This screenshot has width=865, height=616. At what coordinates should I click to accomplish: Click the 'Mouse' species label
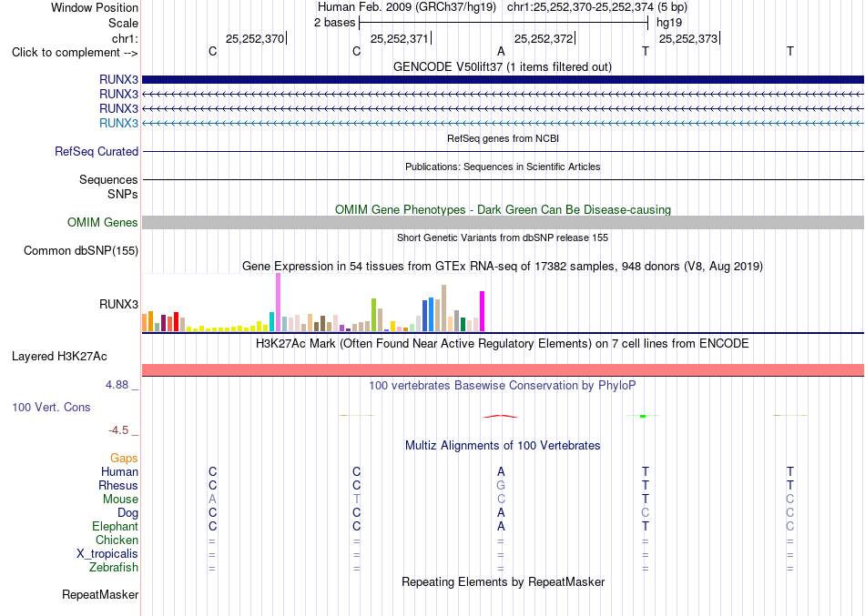click(120, 500)
